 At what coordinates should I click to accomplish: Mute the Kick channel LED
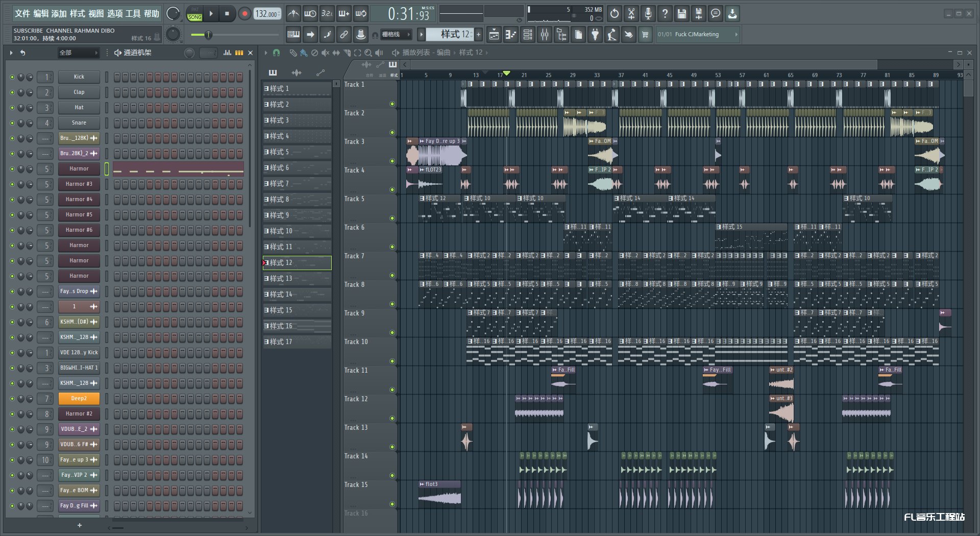[x=12, y=77]
